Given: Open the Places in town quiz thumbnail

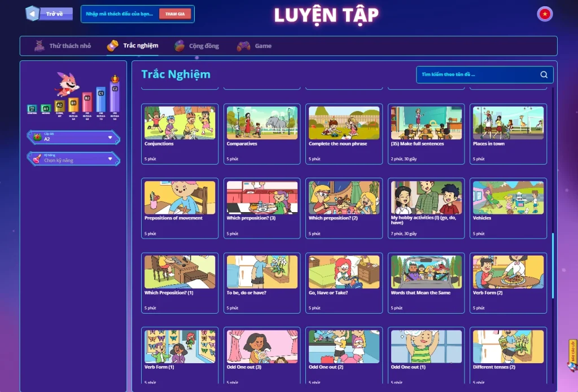Looking at the screenshot, I should click(509, 123).
